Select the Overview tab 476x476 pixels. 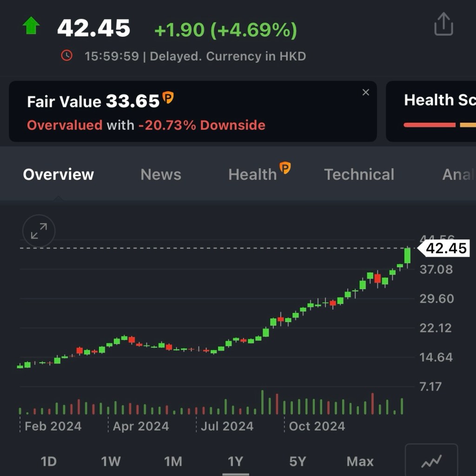59,174
